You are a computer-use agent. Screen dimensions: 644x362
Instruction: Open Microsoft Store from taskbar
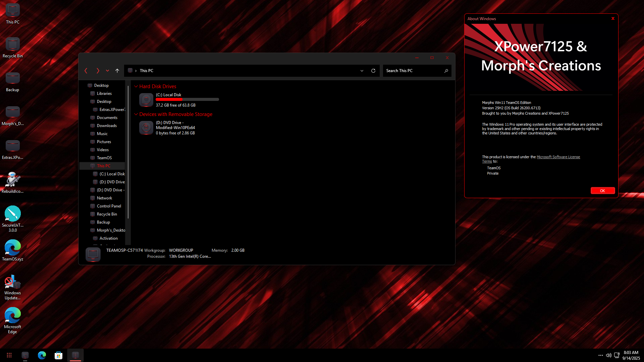click(x=59, y=355)
